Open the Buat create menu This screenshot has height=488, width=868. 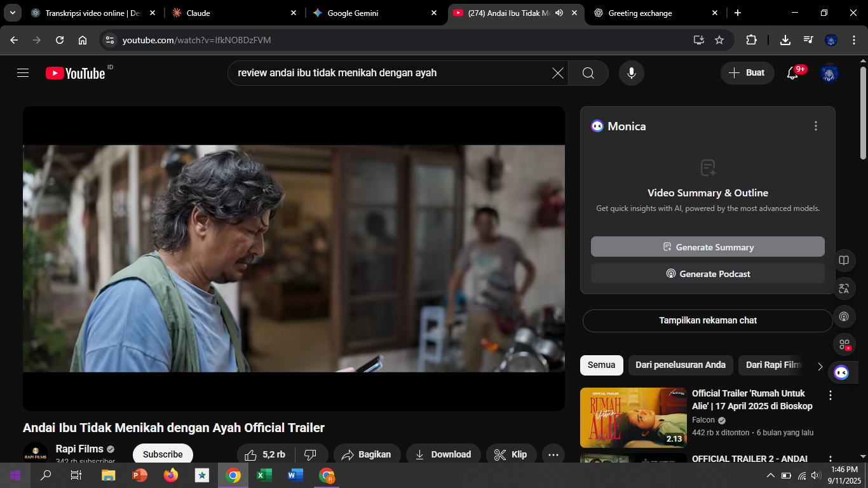[747, 73]
